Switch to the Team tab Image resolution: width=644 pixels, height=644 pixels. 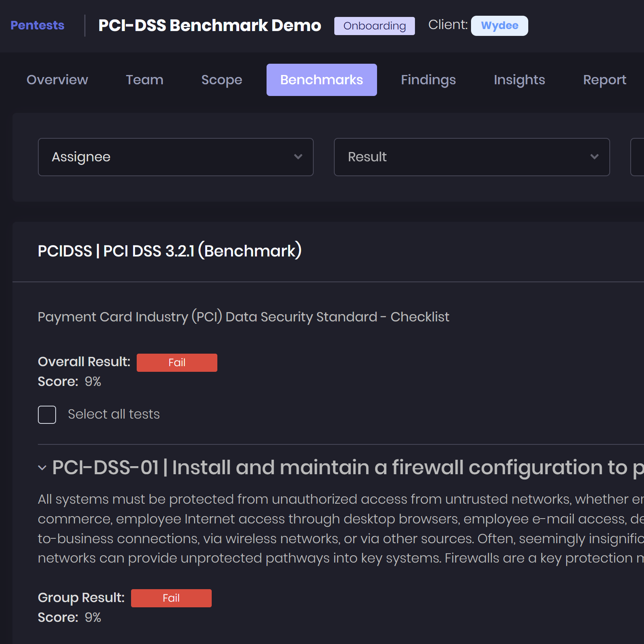coord(144,80)
